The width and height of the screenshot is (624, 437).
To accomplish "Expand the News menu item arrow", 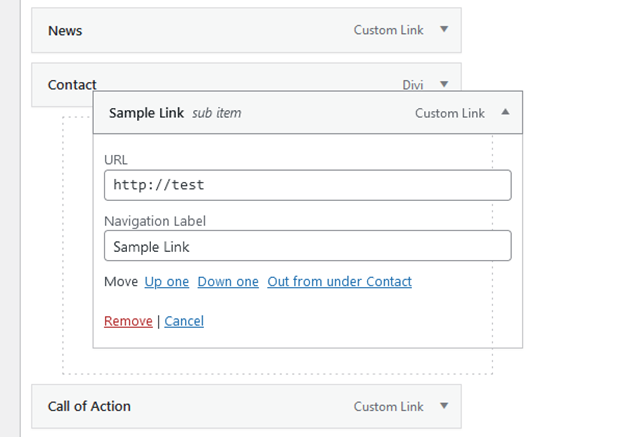I will click(444, 29).
